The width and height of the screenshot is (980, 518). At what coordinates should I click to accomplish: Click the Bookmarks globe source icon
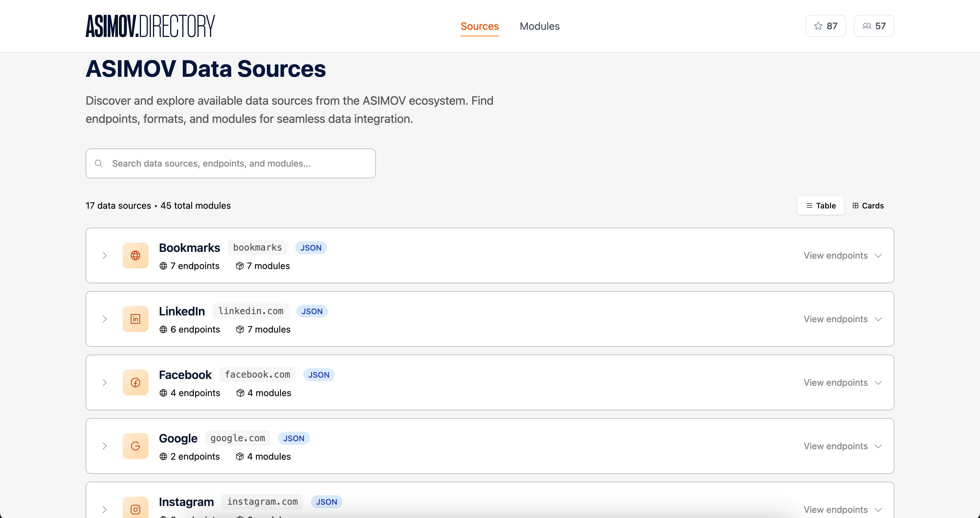[x=135, y=255]
